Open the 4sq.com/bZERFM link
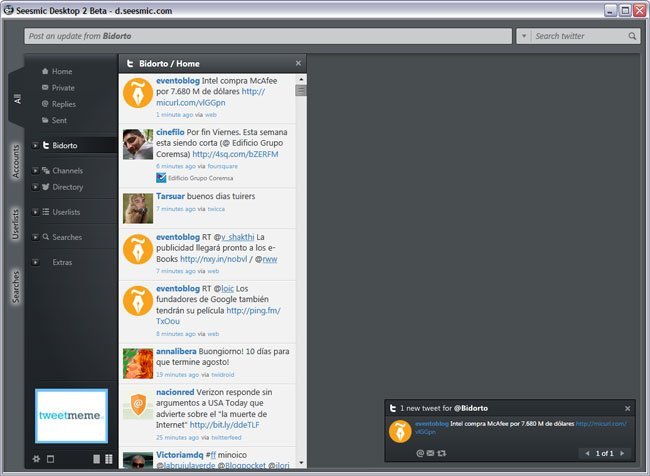Viewport: 650px width, 476px height. (235, 154)
